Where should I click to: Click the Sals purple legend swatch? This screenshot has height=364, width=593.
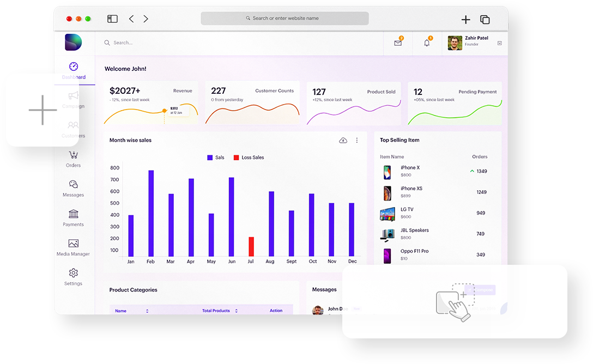(210, 157)
